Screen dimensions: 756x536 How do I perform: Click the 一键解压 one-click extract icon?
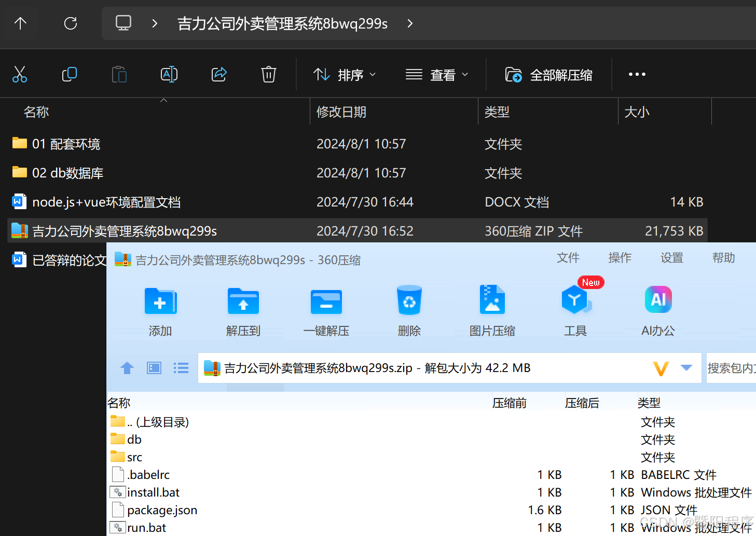click(326, 302)
